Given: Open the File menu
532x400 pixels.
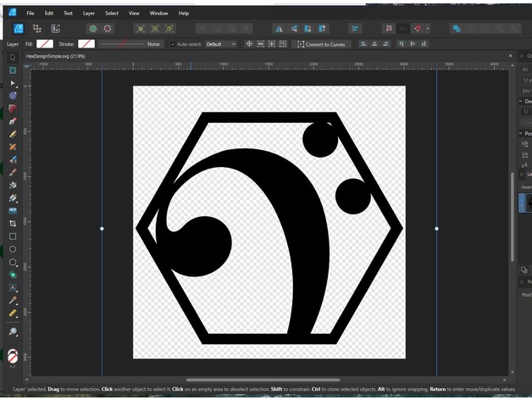Looking at the screenshot, I should pyautogui.click(x=30, y=14).
